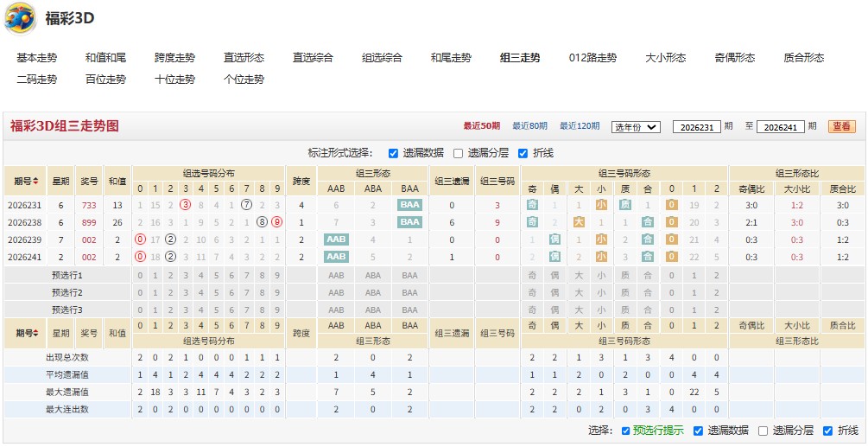Click circled 7 in row 2026231
This screenshot has height=447, width=868.
[x=247, y=206]
